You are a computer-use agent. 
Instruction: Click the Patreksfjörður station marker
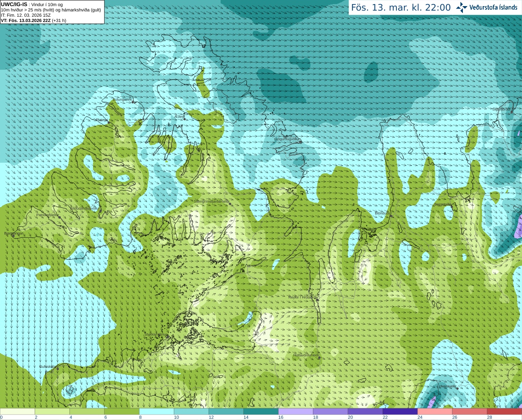[x=60, y=217]
